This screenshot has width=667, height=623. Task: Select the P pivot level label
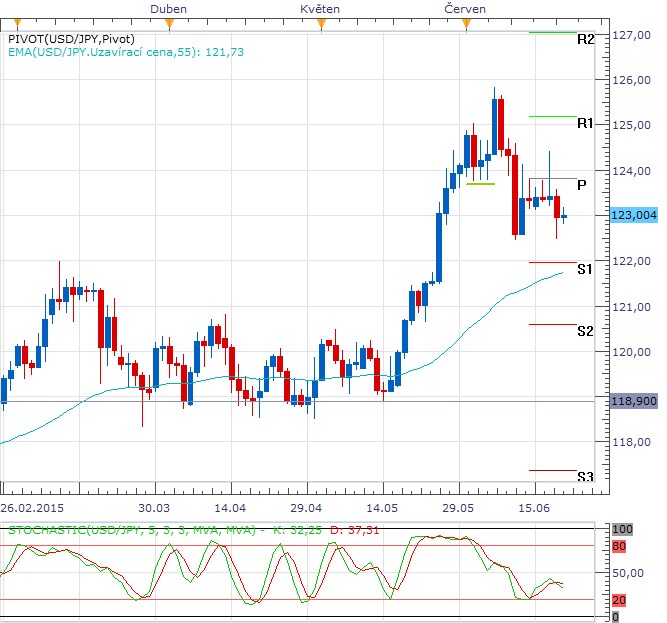click(581, 185)
